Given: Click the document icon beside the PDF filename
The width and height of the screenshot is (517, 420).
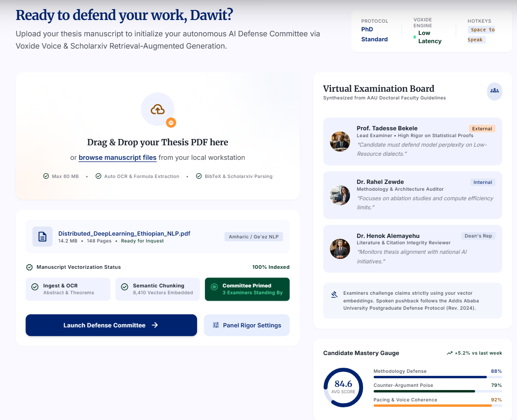Looking at the screenshot, I should coord(42,237).
